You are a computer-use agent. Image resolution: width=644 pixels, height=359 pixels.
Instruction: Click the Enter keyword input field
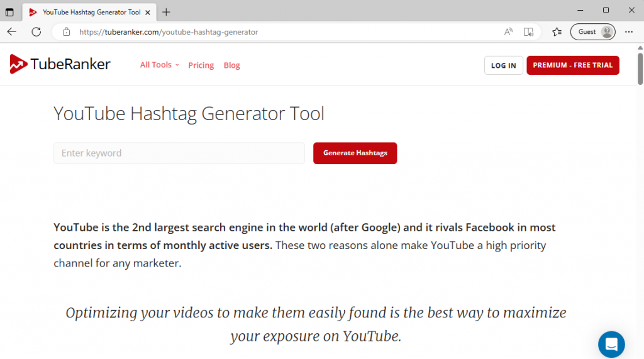(x=179, y=153)
